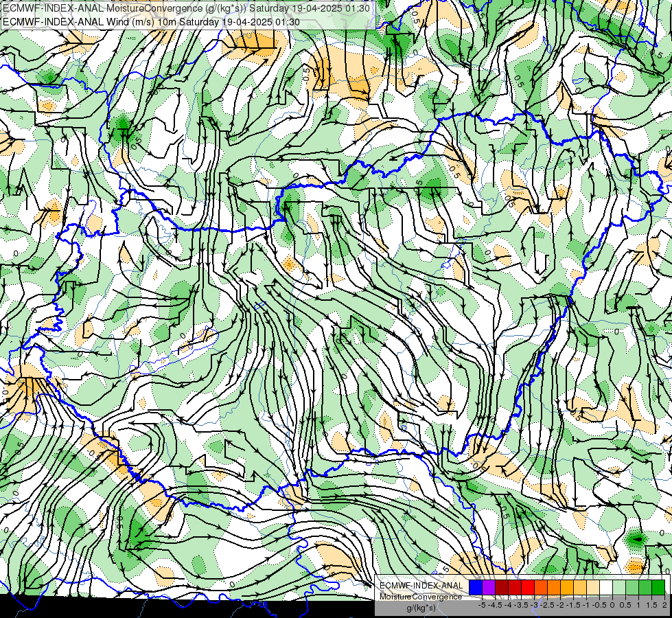Click the blue legend swatch left of -5

(476, 587)
